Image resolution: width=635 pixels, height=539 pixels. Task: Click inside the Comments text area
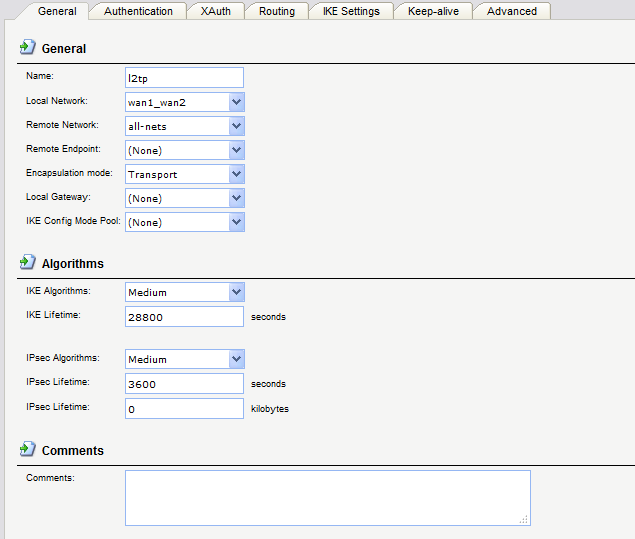[x=327, y=497]
